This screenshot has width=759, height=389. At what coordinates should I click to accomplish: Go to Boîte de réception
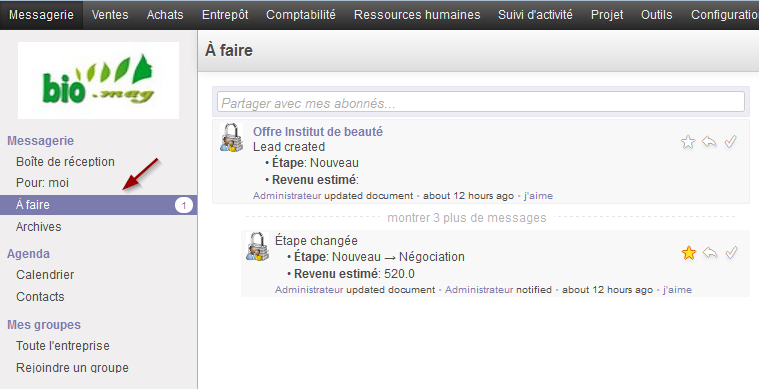click(x=65, y=162)
